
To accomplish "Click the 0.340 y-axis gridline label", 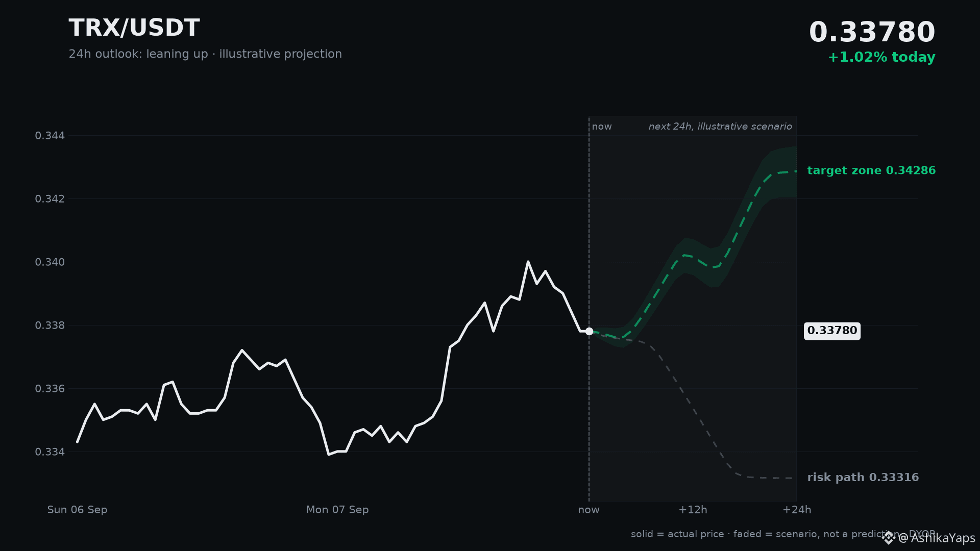I will [x=50, y=262].
